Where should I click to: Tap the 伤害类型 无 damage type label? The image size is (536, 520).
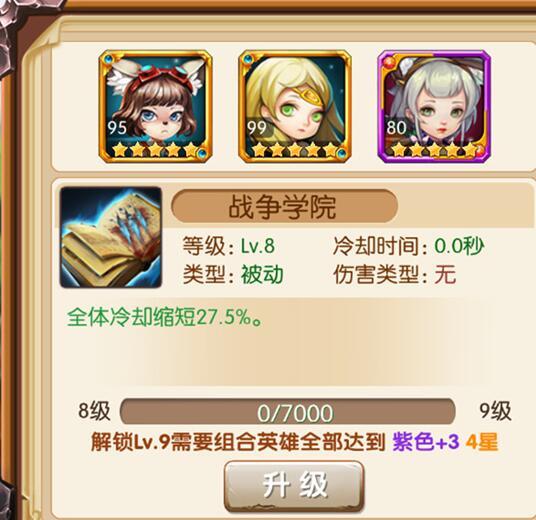point(394,274)
